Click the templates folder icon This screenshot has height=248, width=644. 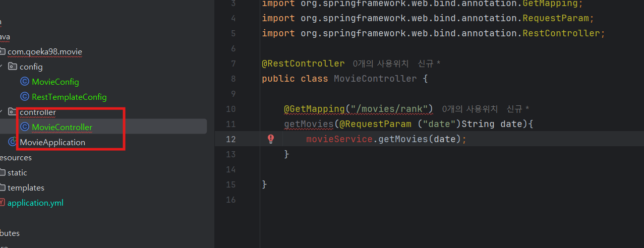point(3,188)
